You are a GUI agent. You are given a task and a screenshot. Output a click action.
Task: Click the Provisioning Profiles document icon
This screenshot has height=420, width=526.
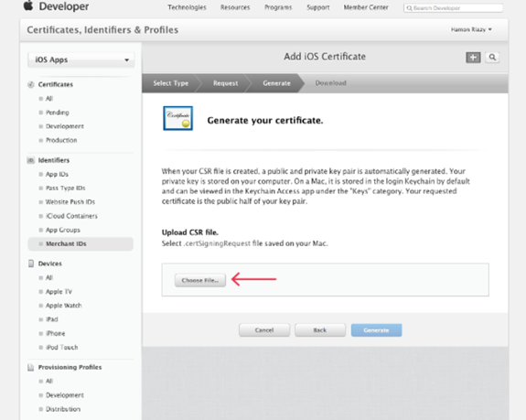tap(31, 367)
